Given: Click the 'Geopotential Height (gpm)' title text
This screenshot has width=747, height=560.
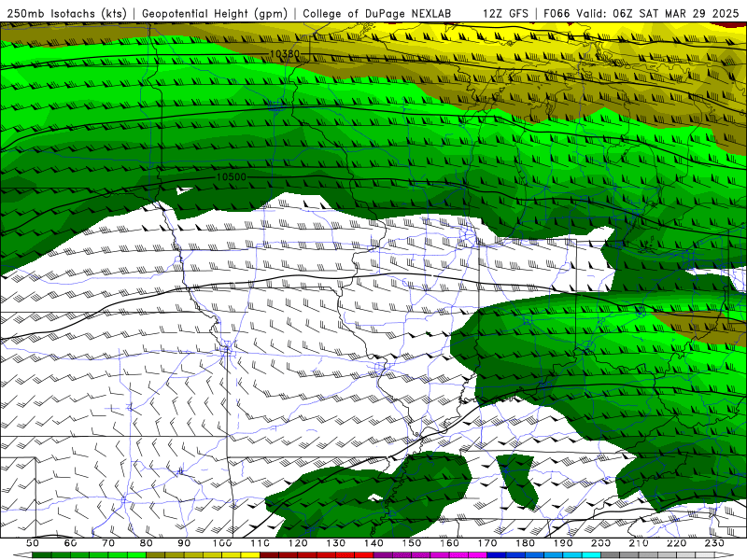Looking at the screenshot, I should pyautogui.click(x=215, y=14).
